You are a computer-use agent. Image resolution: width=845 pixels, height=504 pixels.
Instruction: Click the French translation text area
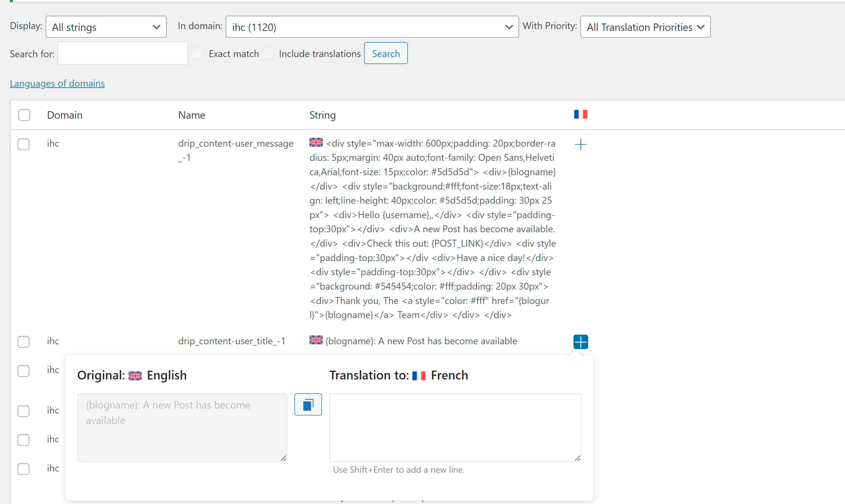pyautogui.click(x=455, y=427)
